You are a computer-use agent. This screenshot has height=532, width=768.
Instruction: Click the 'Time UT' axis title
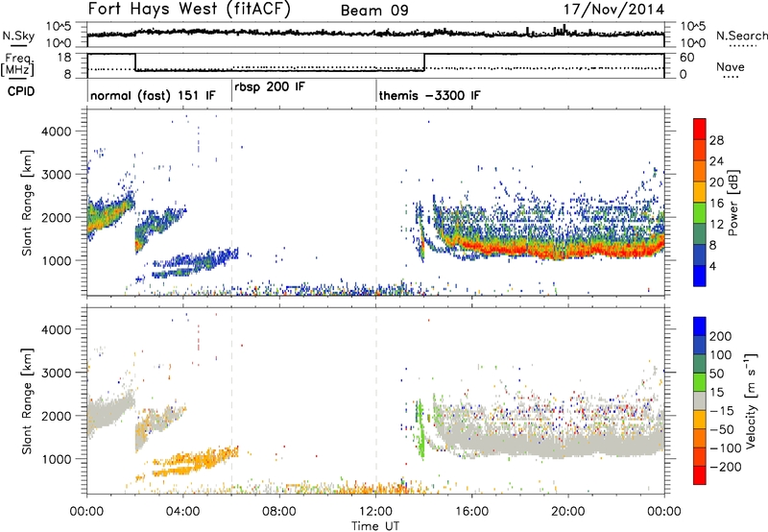click(375, 526)
